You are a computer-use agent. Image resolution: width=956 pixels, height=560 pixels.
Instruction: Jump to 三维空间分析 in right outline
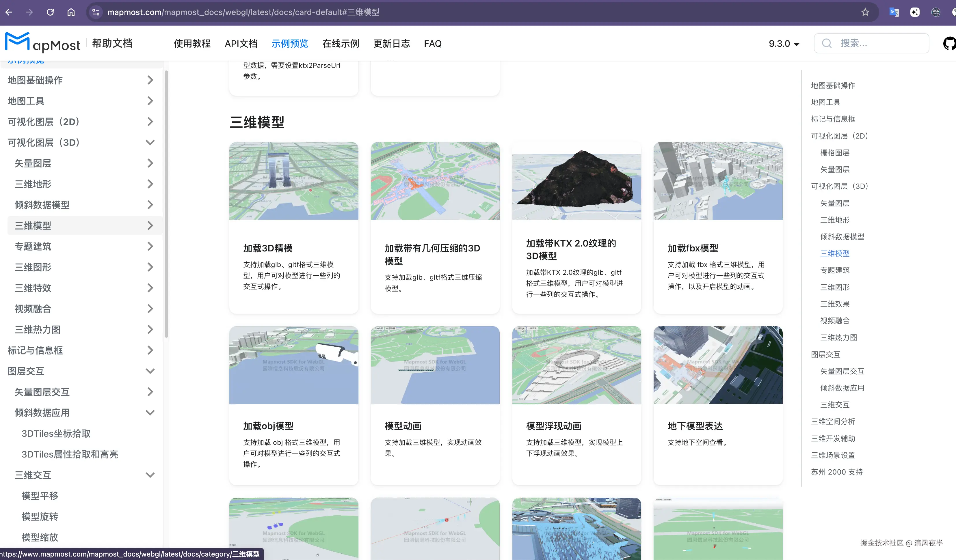[x=833, y=421]
